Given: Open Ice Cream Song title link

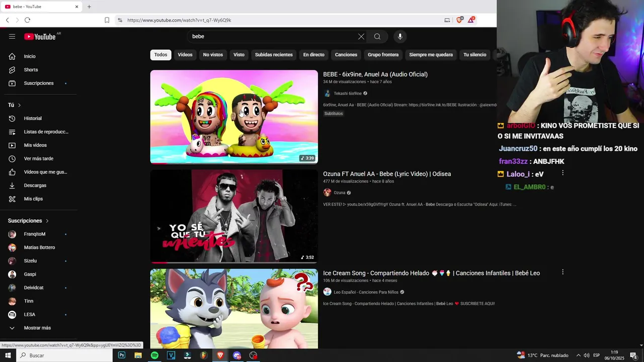Looking at the screenshot, I should tap(431, 273).
